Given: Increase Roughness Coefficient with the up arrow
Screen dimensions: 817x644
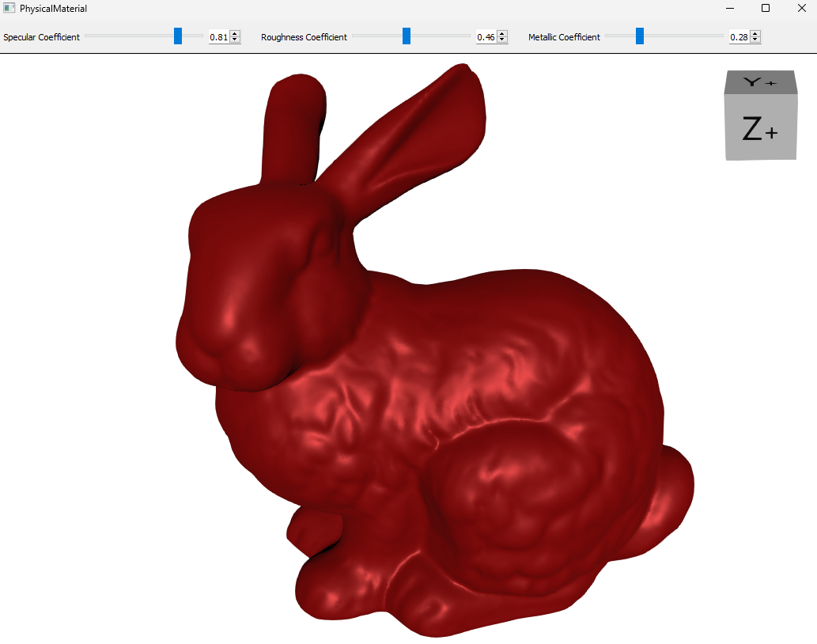Looking at the screenshot, I should pyautogui.click(x=502, y=34).
